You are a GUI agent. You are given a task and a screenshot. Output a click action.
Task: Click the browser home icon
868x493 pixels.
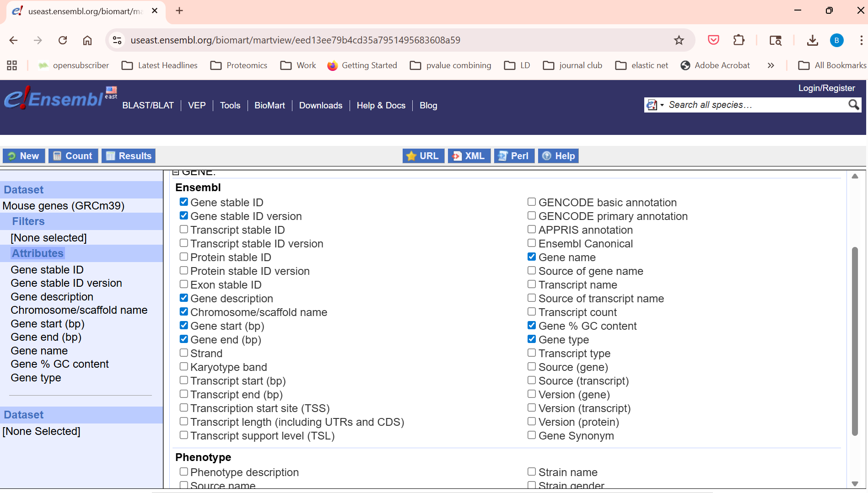click(x=87, y=40)
